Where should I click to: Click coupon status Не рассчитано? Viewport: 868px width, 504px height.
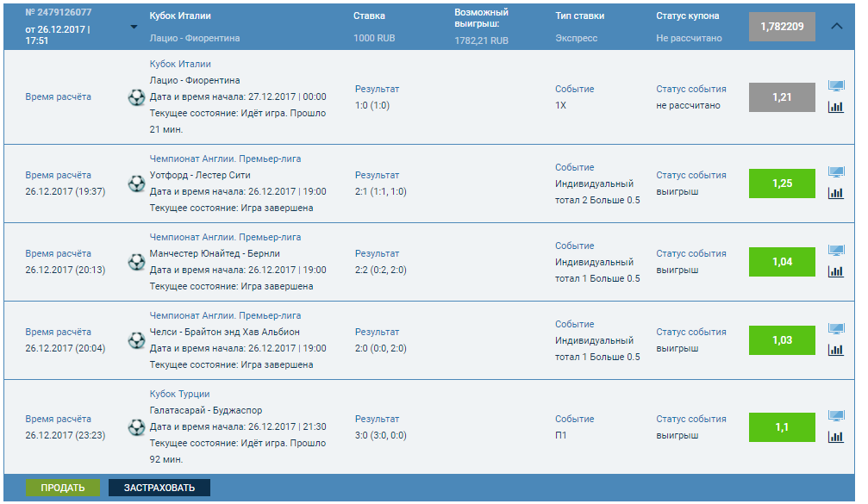click(x=689, y=38)
